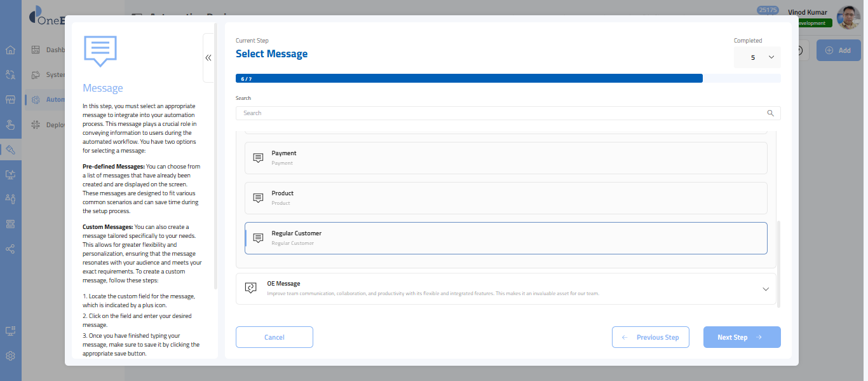Choose the Product message option
This screenshot has height=381, width=868.
coord(506,198)
